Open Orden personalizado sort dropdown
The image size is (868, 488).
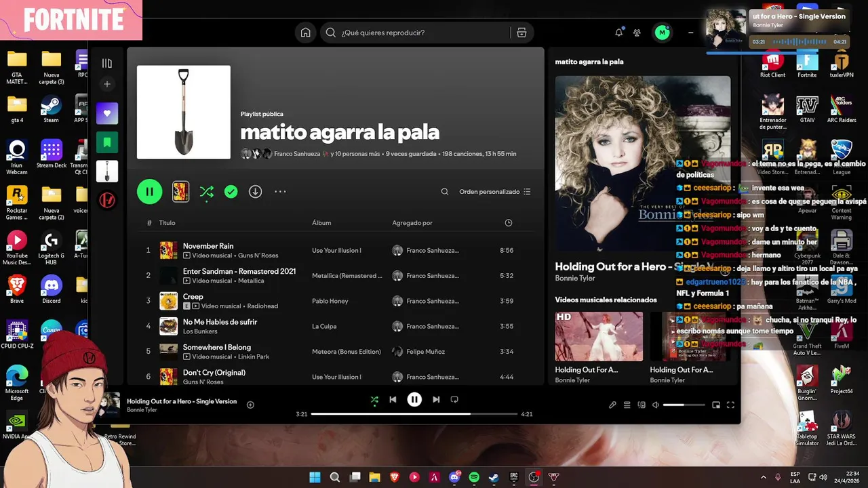[495, 192]
